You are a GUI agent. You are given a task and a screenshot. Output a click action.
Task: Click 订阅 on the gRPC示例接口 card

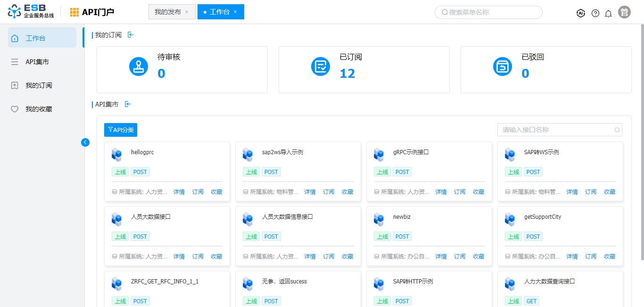click(x=460, y=192)
